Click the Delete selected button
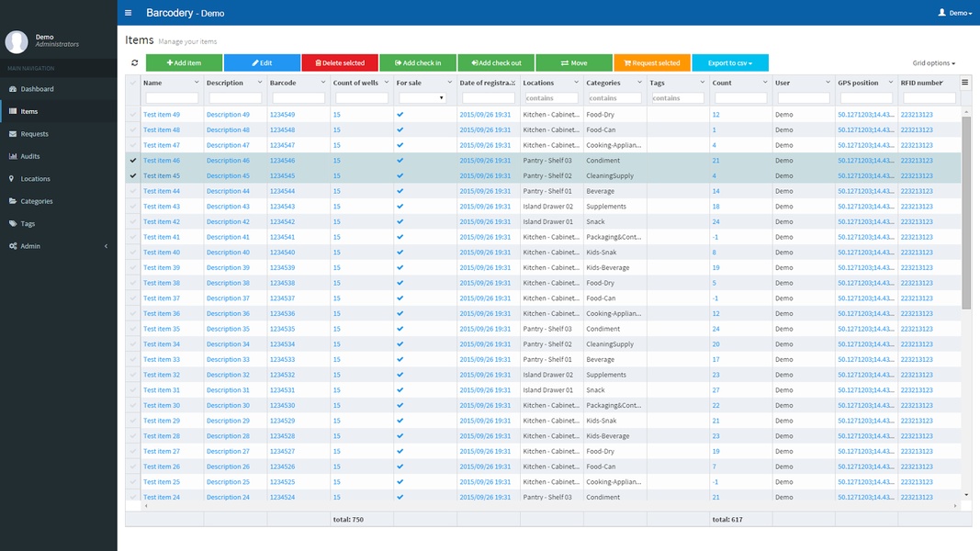 340,62
